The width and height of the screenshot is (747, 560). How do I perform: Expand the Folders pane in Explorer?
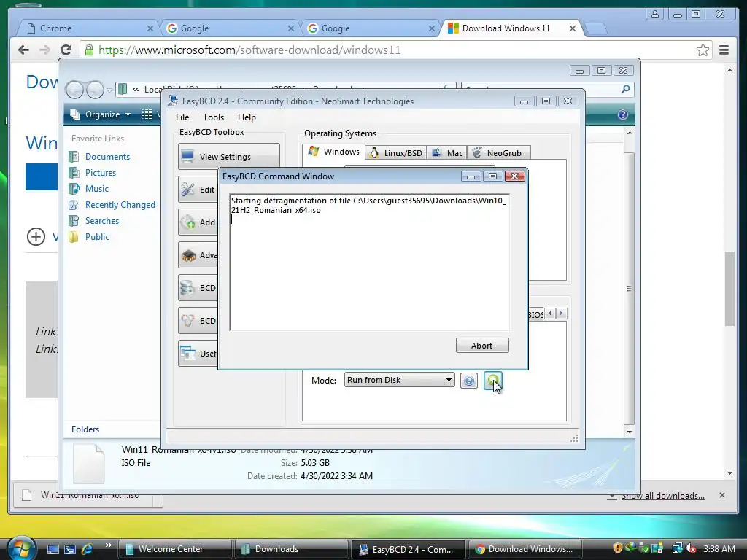(x=85, y=429)
